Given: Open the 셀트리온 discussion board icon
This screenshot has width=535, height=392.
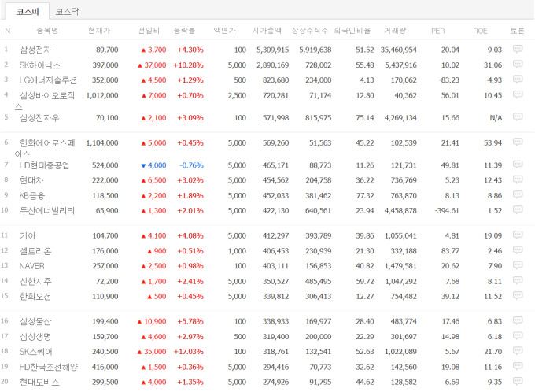Looking at the screenshot, I should click(518, 250).
